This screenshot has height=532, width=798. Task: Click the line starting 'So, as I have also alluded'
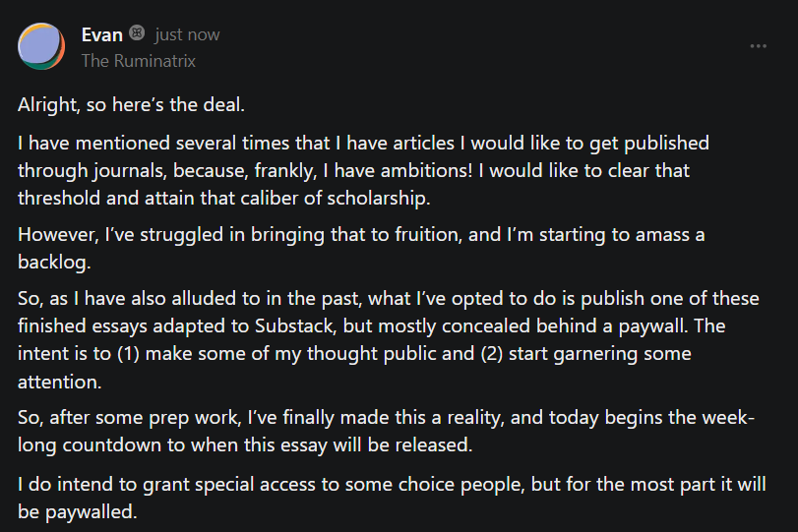pos(389,299)
